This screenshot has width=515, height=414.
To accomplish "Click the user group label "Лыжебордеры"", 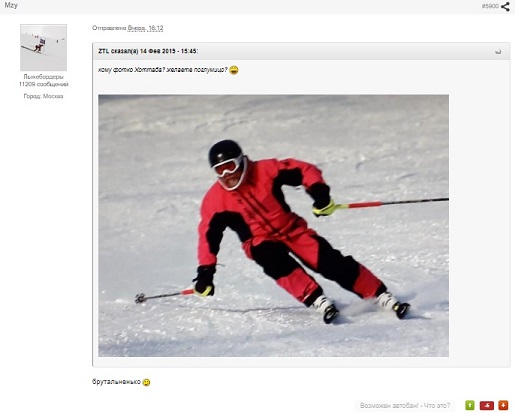I will 43,77.
